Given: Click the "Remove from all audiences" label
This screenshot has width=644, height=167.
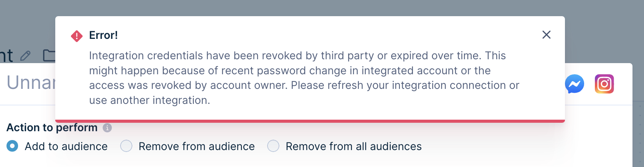Looking at the screenshot, I should point(353,147).
